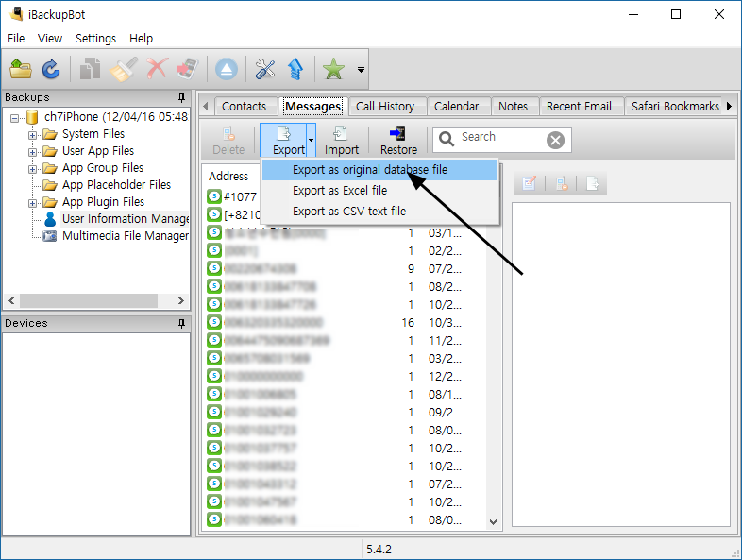The height and width of the screenshot is (560, 742).
Task: Click the grayed Delete message button
Action: pos(228,140)
